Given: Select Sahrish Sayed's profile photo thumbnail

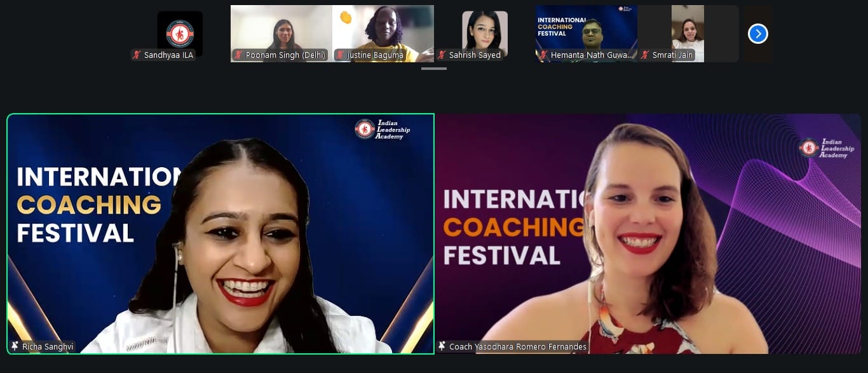Looking at the screenshot, I should tap(485, 34).
